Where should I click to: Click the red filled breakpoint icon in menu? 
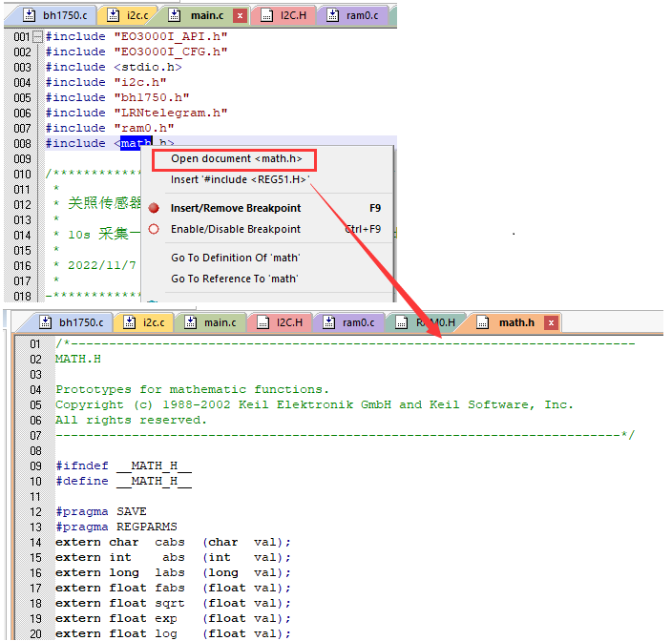pyautogui.click(x=154, y=208)
